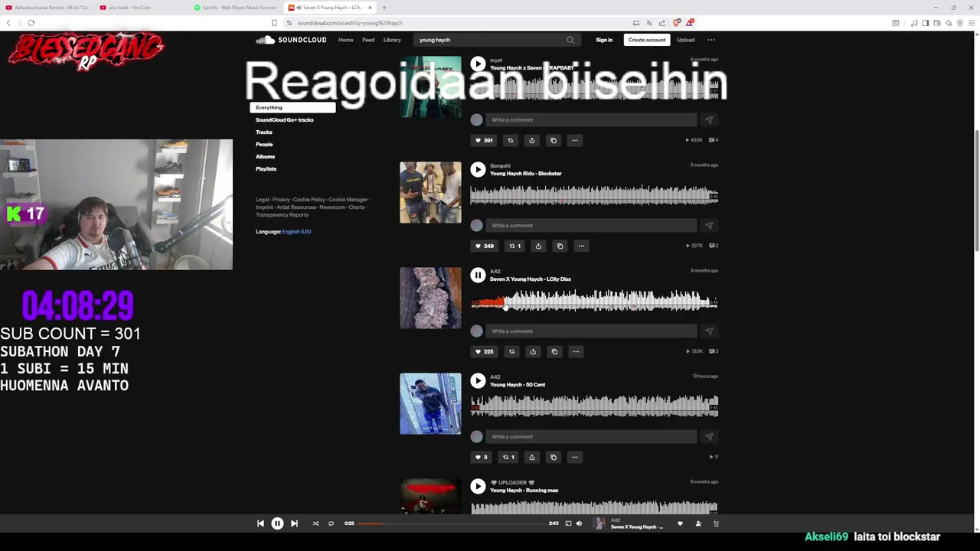Click the Sign in button
This screenshot has height=551, width=980.
[x=604, y=40]
